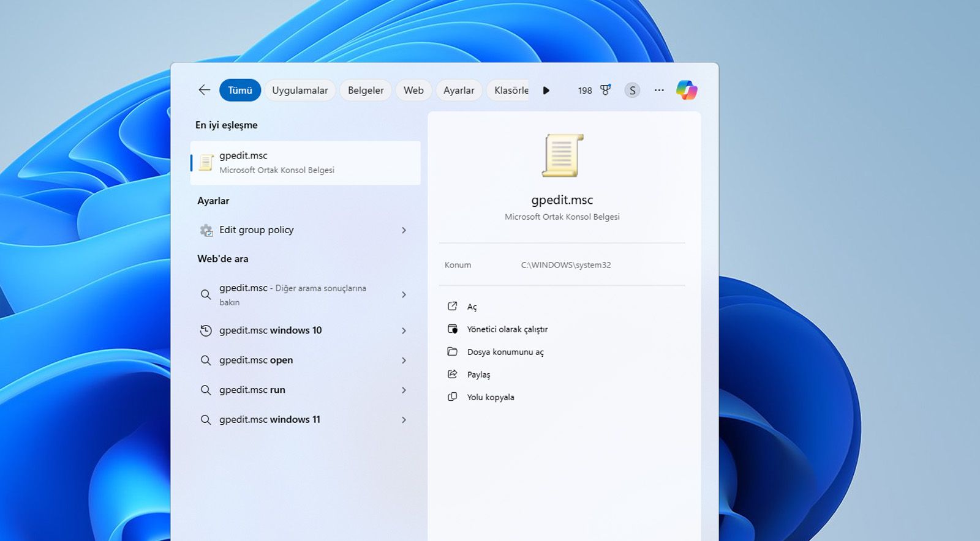Expand chevron for gpedit.msc windows 10
Viewport: 980px width, 541px height.
click(x=404, y=330)
